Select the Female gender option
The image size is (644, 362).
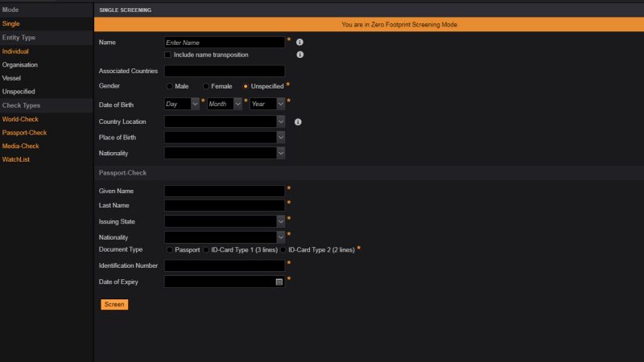tap(206, 86)
